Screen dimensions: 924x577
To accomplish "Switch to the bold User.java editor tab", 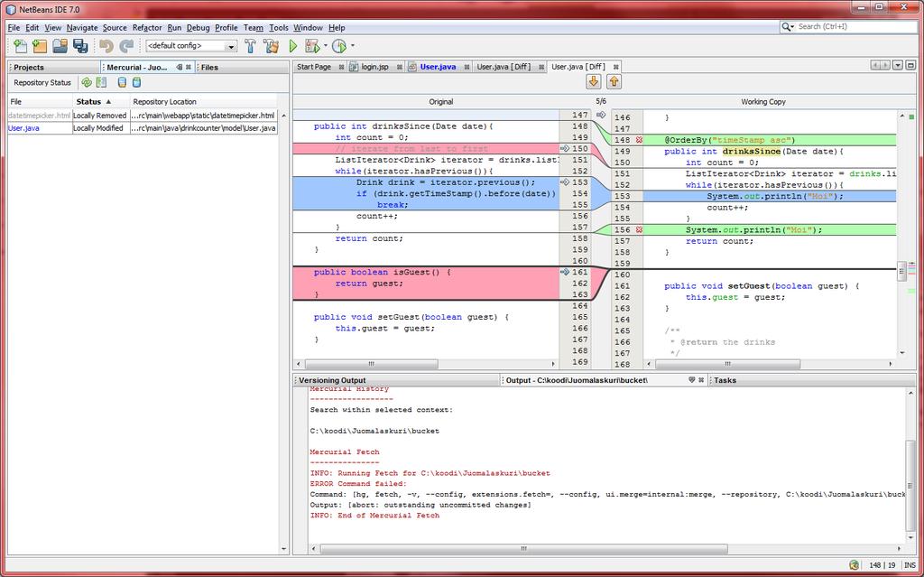I will 438,67.
